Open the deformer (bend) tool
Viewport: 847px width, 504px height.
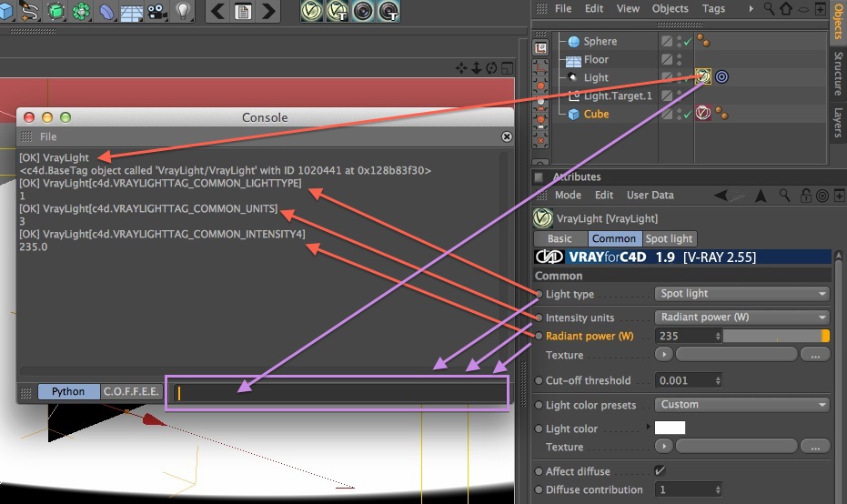106,11
